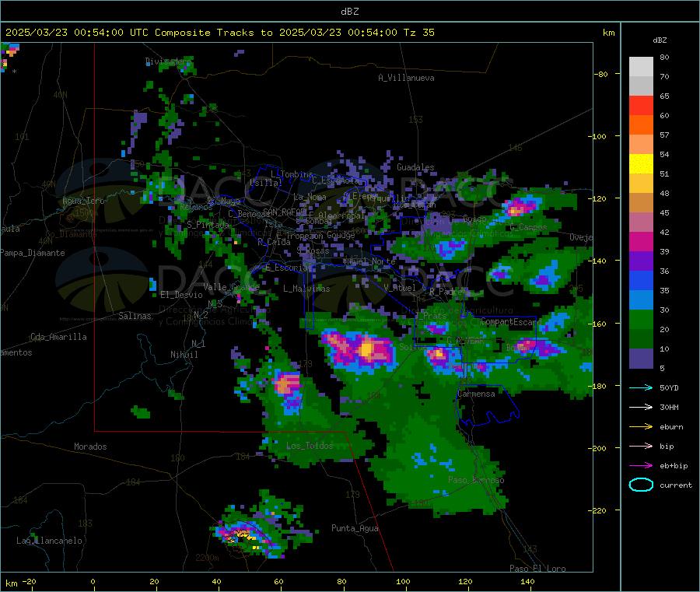The width and height of the screenshot is (700, 592).
Task: Click the 'Agua_Toro' map label
Action: coord(83,201)
